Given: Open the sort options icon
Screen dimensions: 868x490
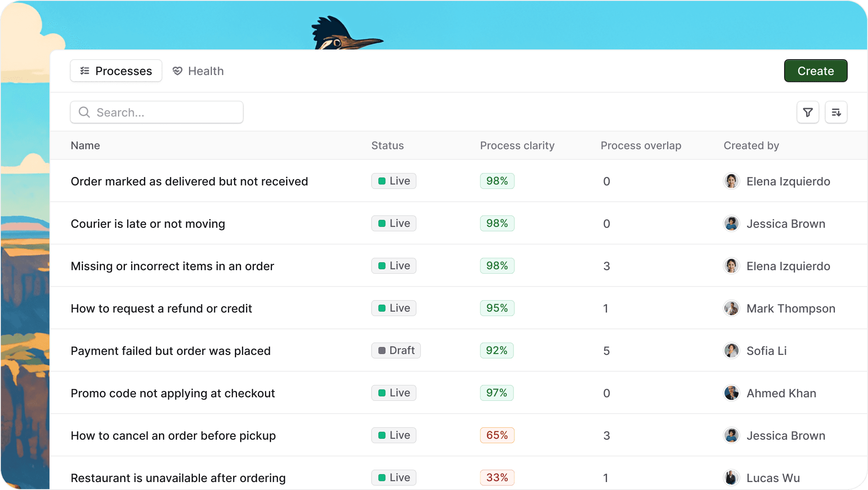Looking at the screenshot, I should point(836,113).
